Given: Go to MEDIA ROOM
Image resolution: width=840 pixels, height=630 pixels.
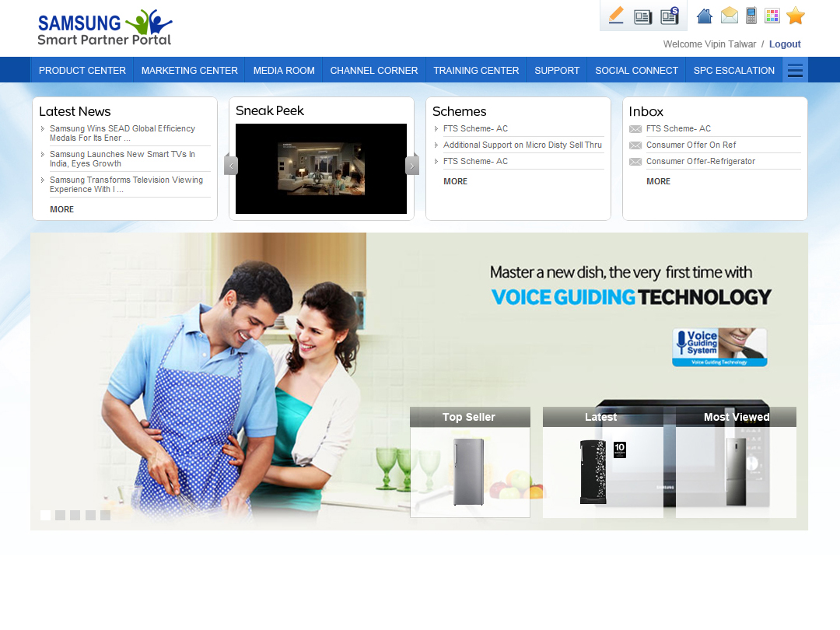Looking at the screenshot, I should tap(284, 70).
